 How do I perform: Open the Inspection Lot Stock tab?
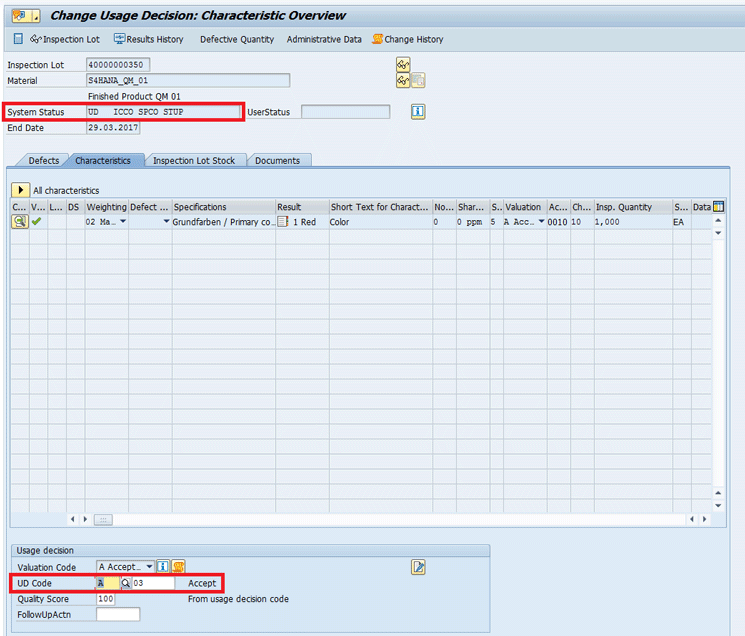[x=194, y=160]
